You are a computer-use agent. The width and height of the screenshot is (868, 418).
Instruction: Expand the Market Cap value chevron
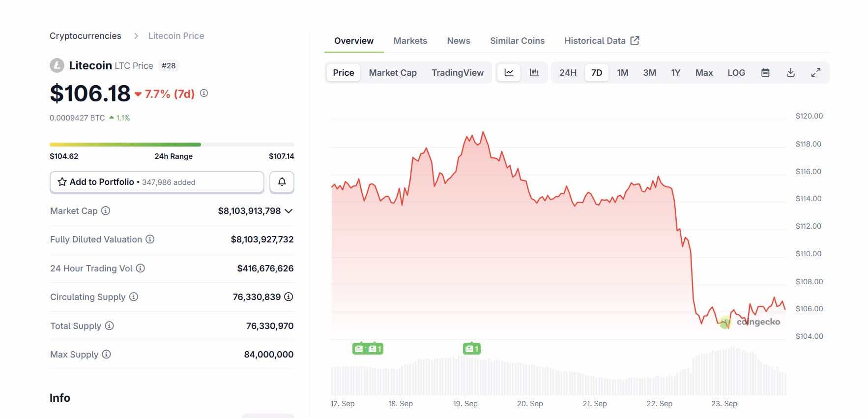(289, 211)
